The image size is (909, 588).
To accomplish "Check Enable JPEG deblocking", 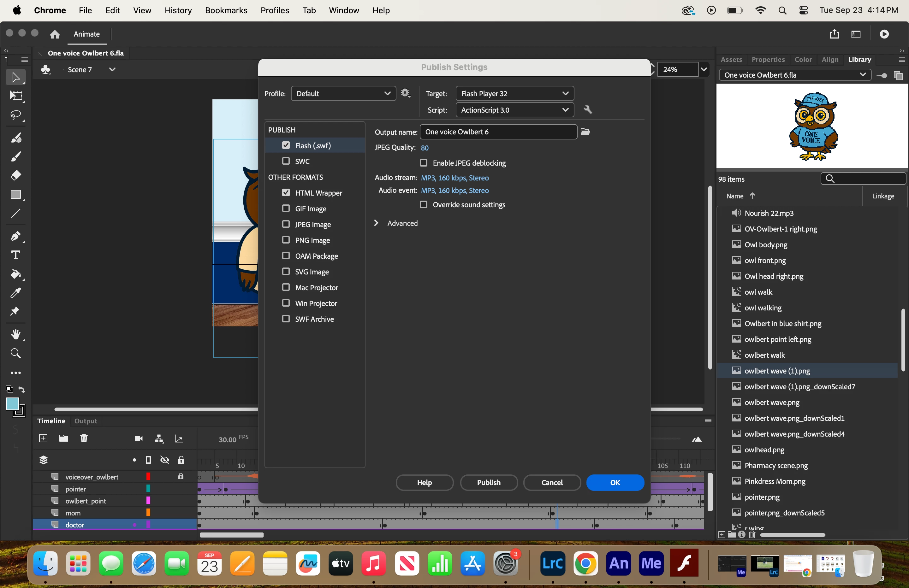I will point(423,163).
